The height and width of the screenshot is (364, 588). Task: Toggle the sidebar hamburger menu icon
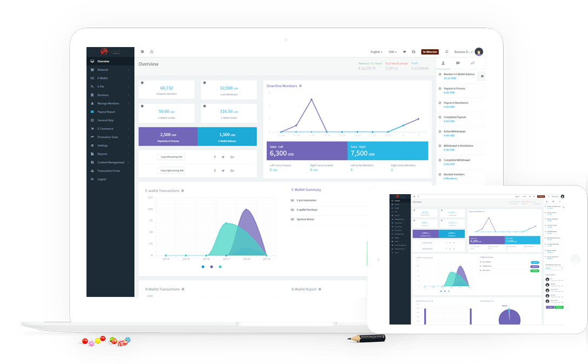click(x=142, y=52)
